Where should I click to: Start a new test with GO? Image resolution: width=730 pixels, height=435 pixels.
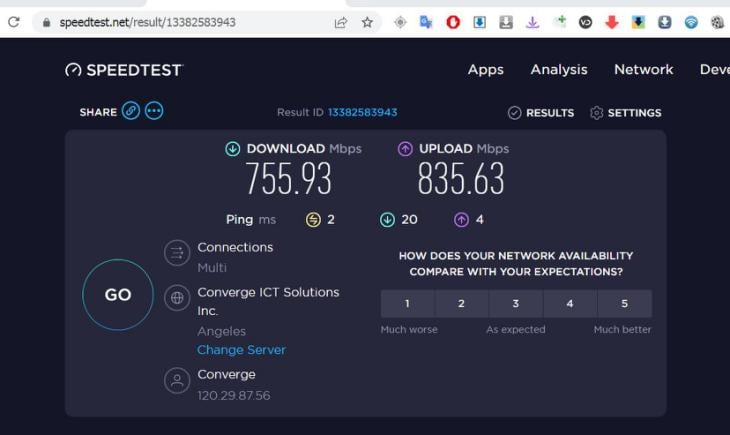click(x=118, y=295)
